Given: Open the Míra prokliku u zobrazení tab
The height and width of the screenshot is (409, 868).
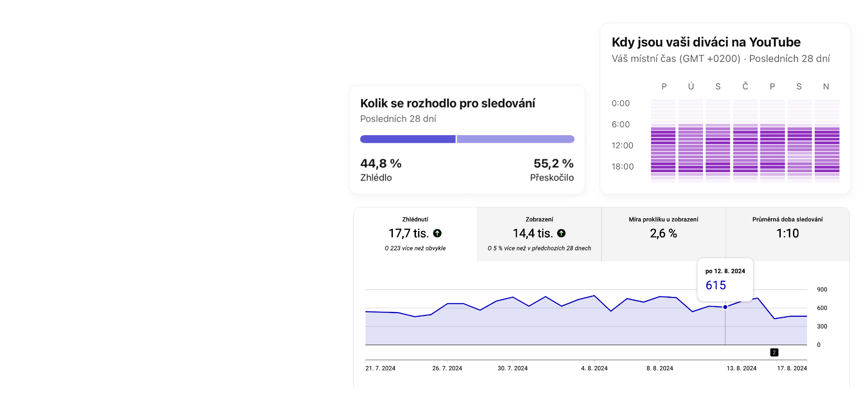Looking at the screenshot, I should [x=664, y=234].
